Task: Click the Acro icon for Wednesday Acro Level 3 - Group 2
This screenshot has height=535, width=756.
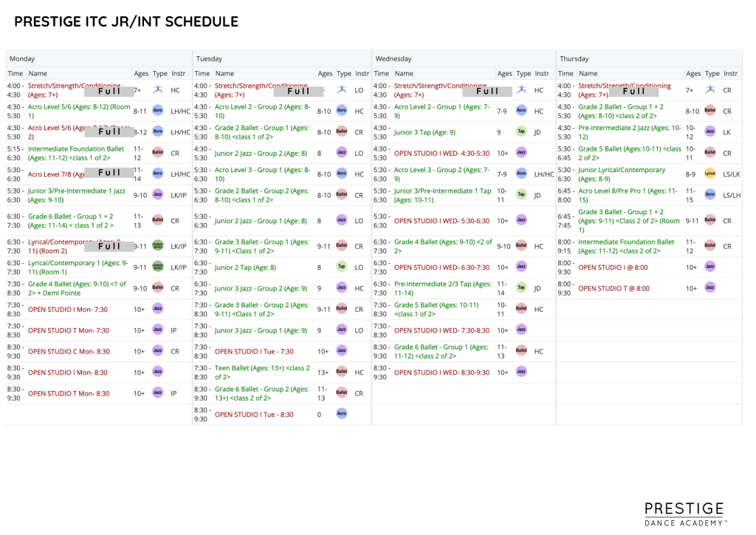Action: click(521, 173)
